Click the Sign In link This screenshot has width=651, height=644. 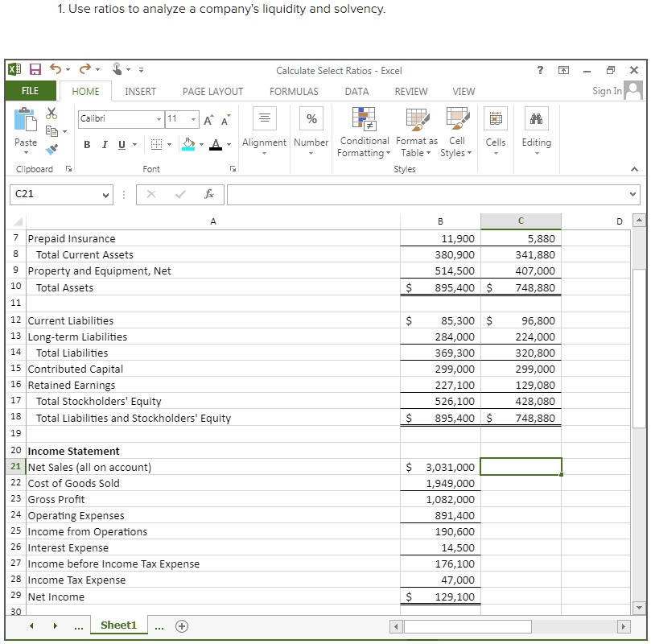606,91
